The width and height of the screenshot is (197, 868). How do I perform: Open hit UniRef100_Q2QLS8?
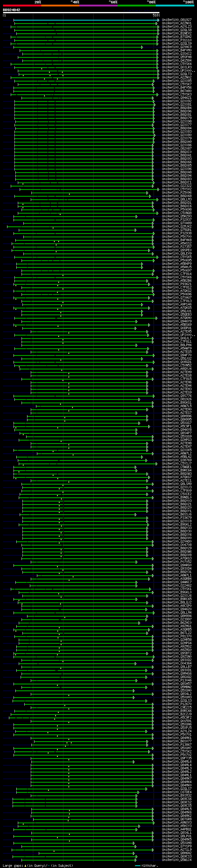tap(177, 30)
